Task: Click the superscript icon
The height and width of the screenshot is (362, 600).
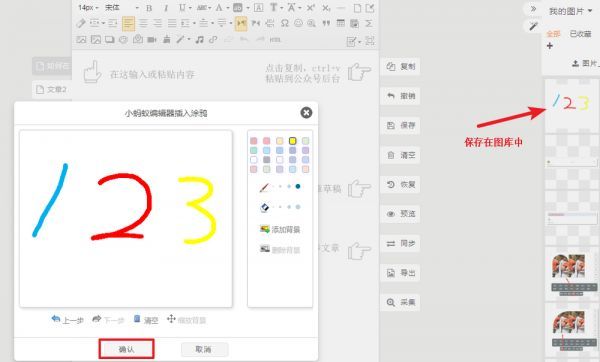Action: point(311,8)
